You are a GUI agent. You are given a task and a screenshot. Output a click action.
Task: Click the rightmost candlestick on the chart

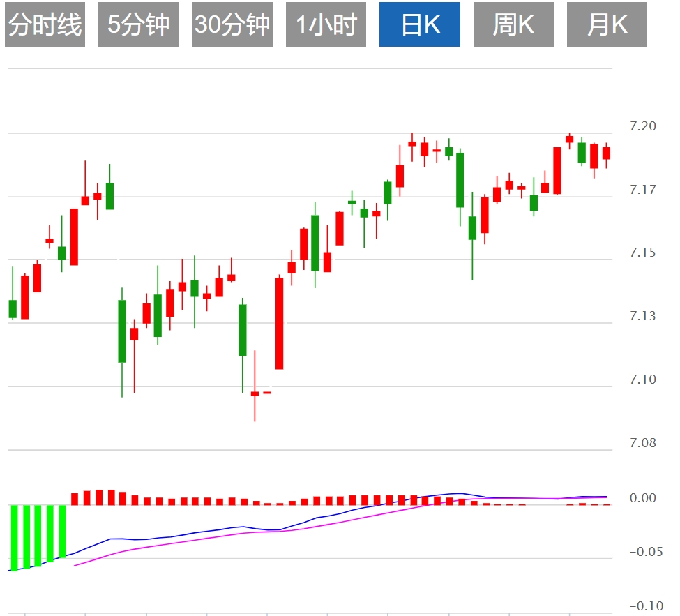(x=607, y=153)
